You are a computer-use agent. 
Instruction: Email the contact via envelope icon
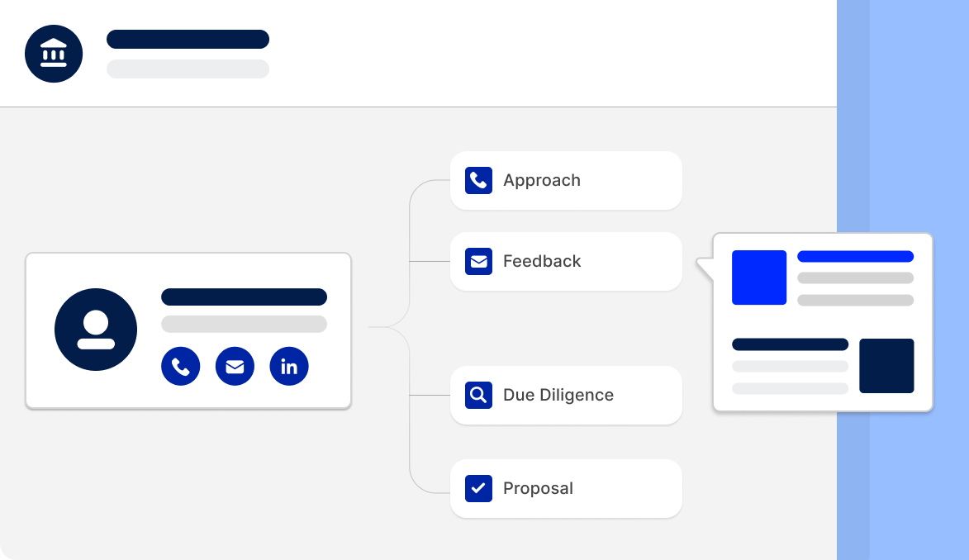[x=235, y=367]
